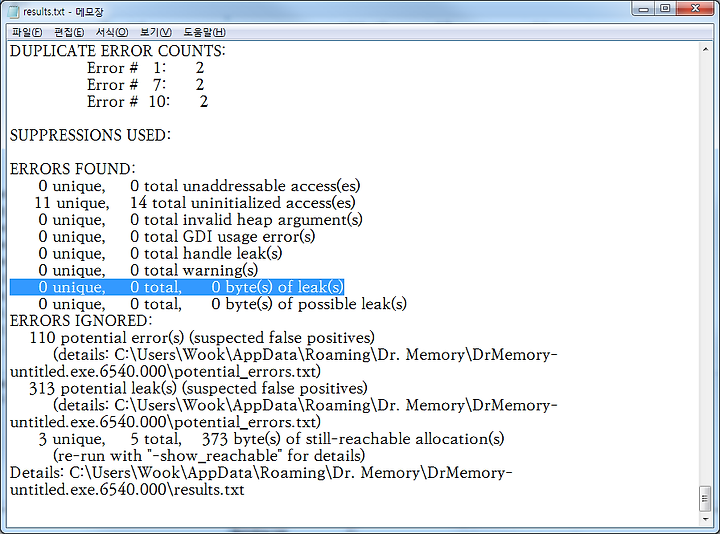Screen dimensions: 720x534
Task: Click the highlighted '0 byte(s) of leak(s)' line
Action: pyautogui.click(x=177, y=287)
